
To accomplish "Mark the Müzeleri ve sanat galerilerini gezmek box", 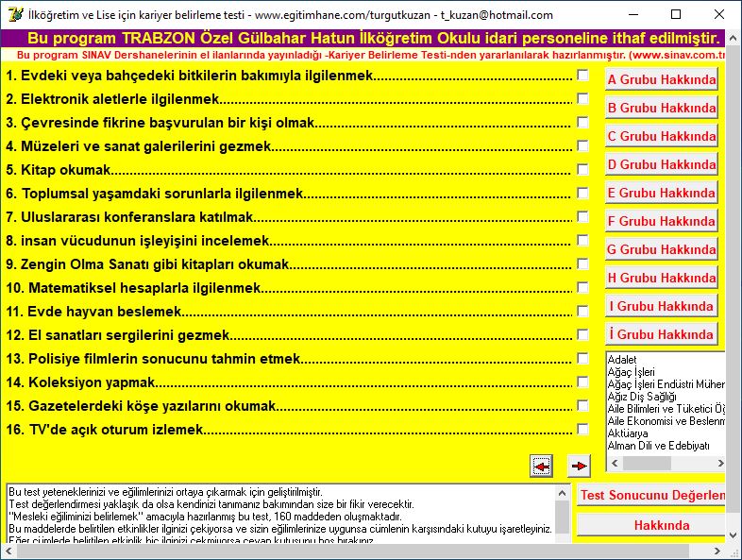I will click(x=583, y=145).
